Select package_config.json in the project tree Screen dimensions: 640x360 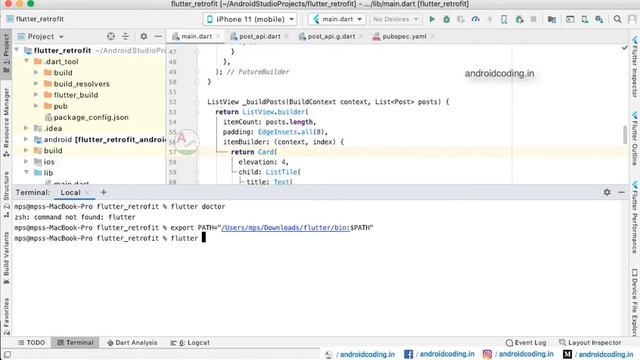point(87,117)
